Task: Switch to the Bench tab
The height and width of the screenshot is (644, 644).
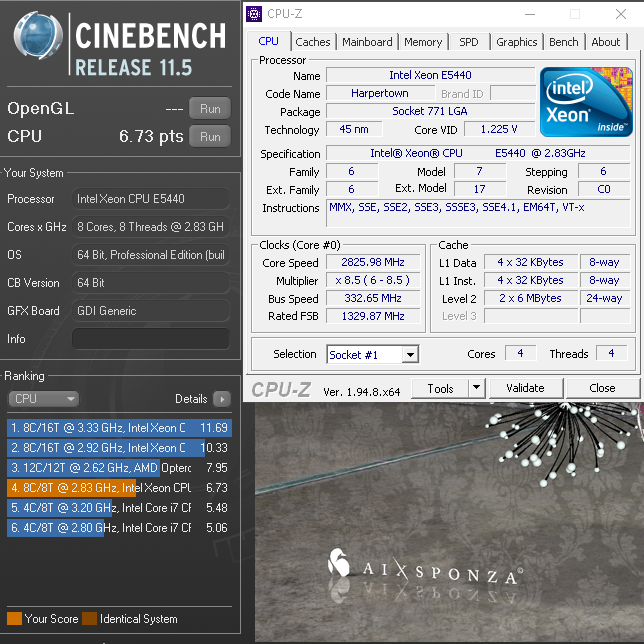Action: pos(564,42)
